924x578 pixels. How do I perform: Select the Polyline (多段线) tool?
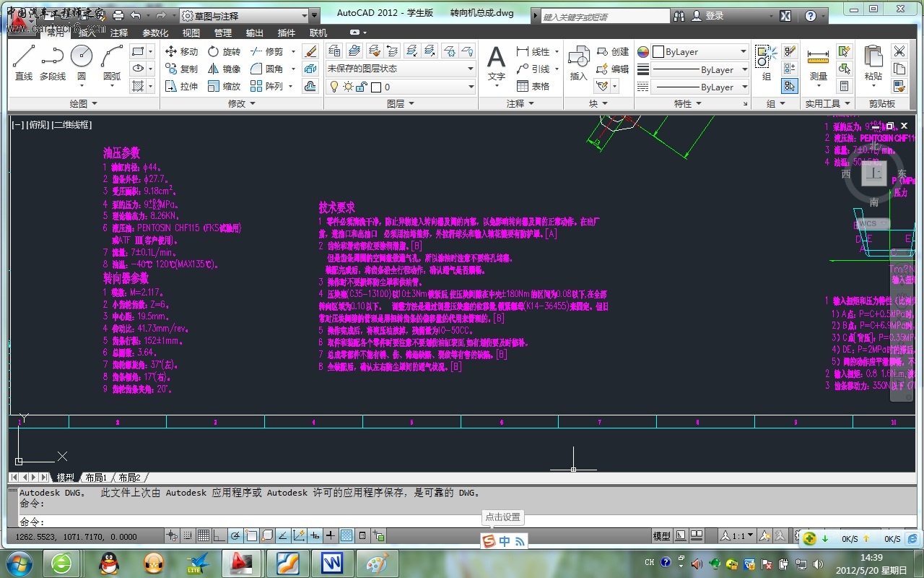point(52,63)
